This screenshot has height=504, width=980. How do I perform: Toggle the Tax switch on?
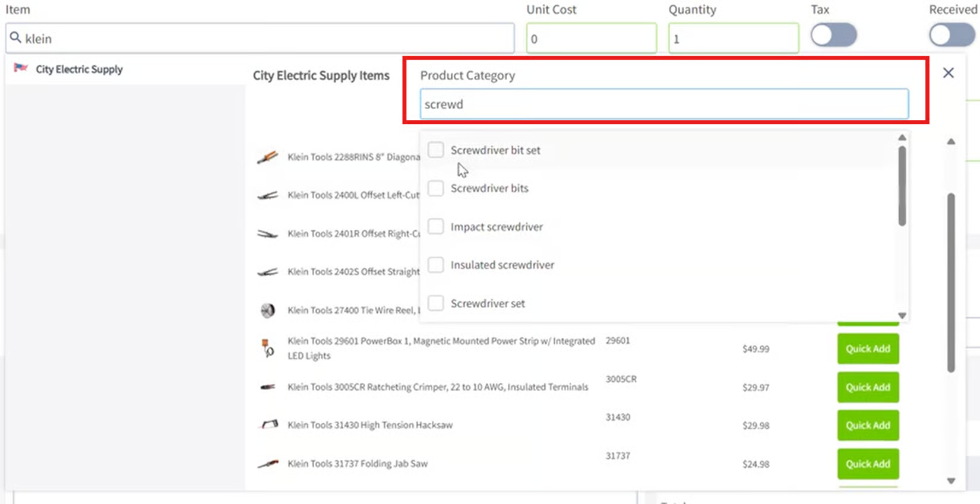[x=833, y=35]
